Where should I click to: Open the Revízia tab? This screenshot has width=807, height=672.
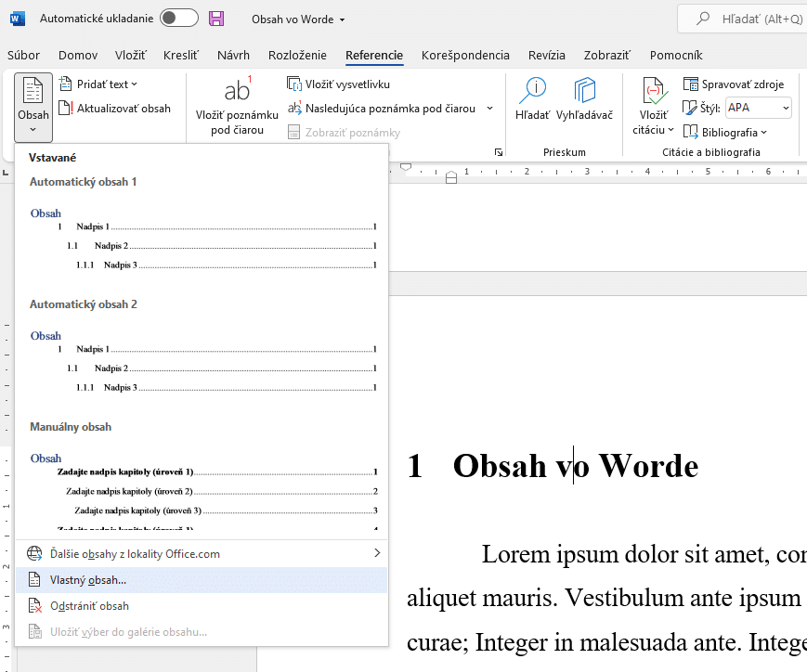(x=547, y=55)
